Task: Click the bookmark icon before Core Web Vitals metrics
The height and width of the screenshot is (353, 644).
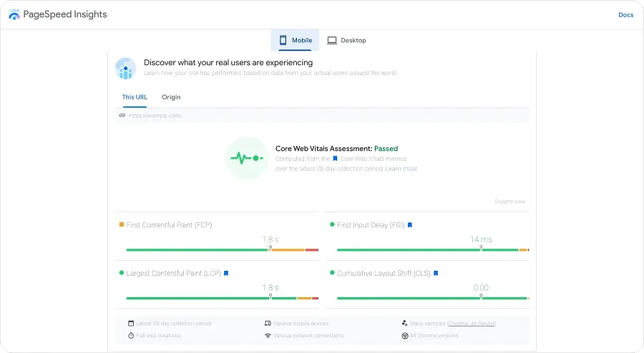Action: click(335, 159)
